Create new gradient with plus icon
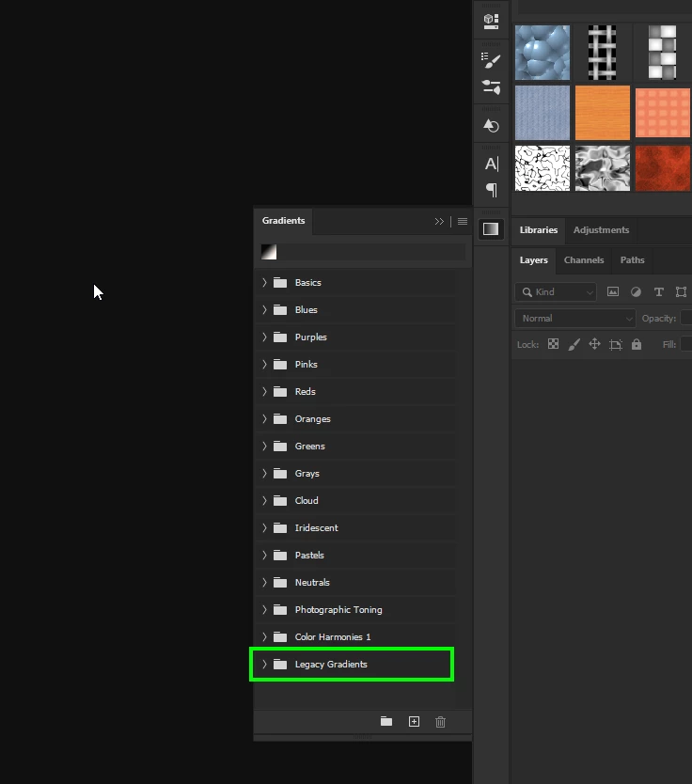 (x=414, y=722)
